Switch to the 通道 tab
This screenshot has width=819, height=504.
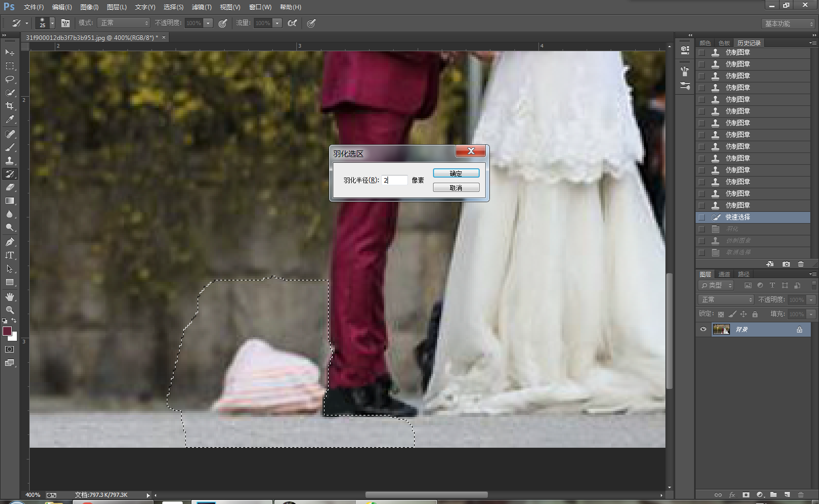tap(724, 274)
